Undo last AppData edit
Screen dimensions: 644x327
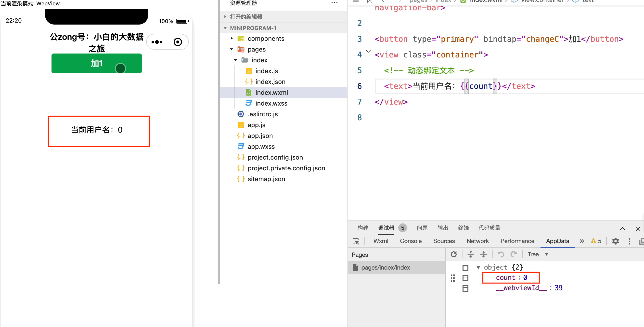pyautogui.click(x=501, y=254)
